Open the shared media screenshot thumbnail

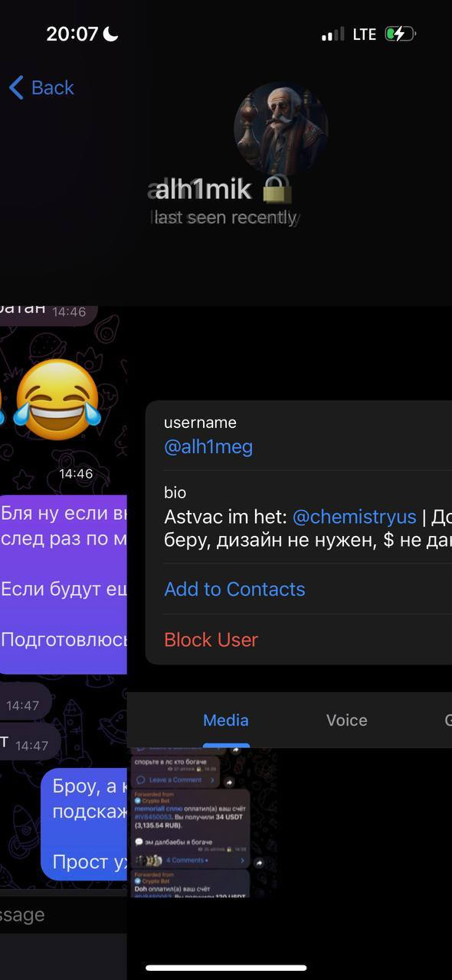click(x=202, y=823)
